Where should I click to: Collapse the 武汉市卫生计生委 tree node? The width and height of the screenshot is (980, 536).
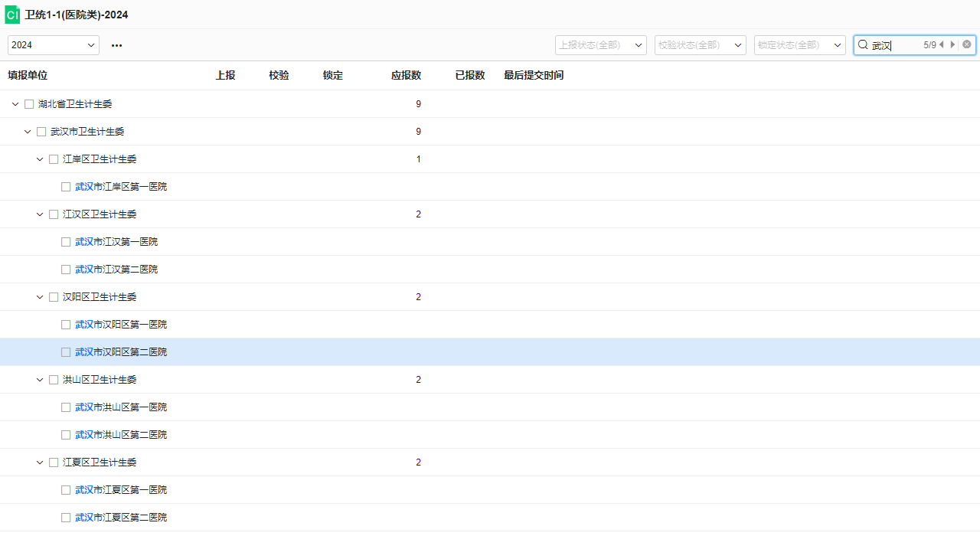[x=28, y=132]
